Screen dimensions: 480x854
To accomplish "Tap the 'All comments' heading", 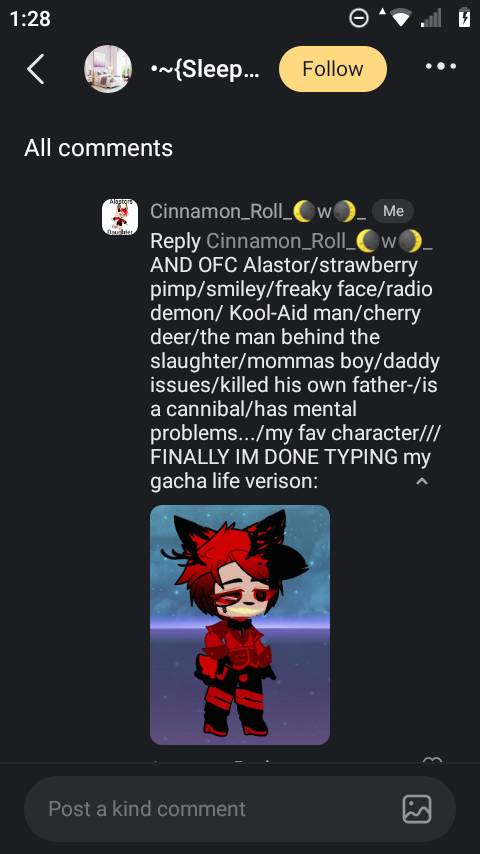I will pos(99,148).
